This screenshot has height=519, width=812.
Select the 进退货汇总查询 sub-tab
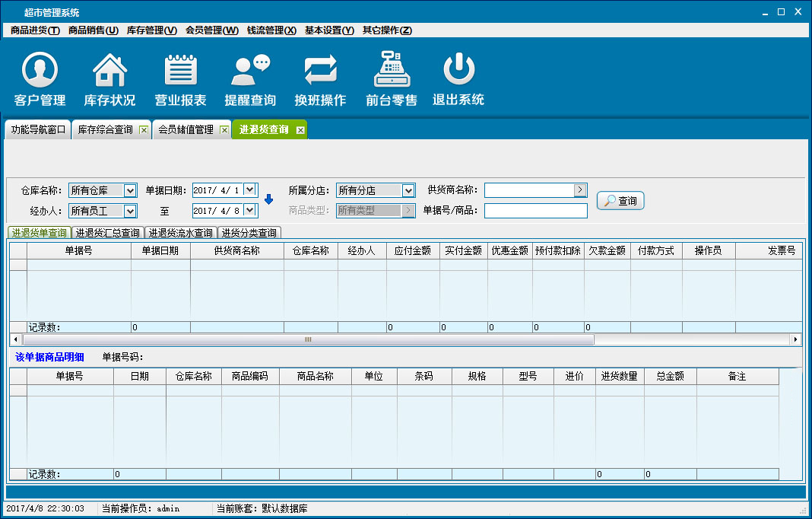108,233
